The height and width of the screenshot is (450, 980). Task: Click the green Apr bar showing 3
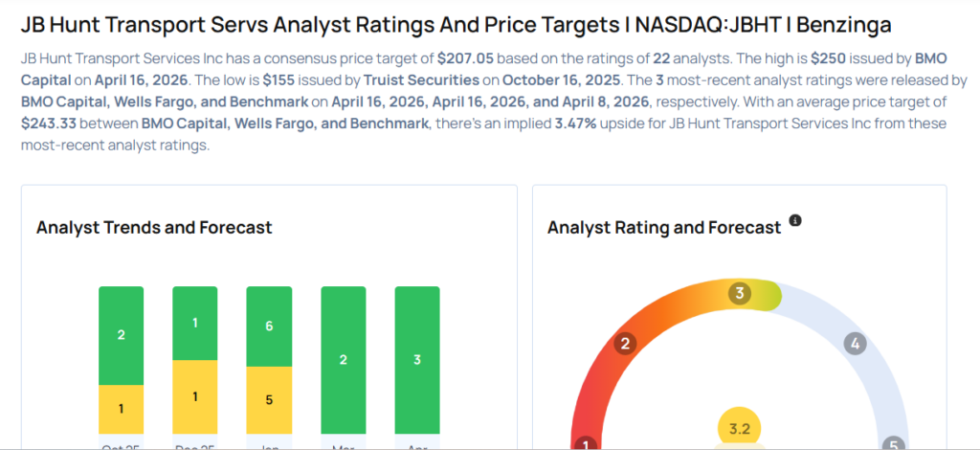416,360
